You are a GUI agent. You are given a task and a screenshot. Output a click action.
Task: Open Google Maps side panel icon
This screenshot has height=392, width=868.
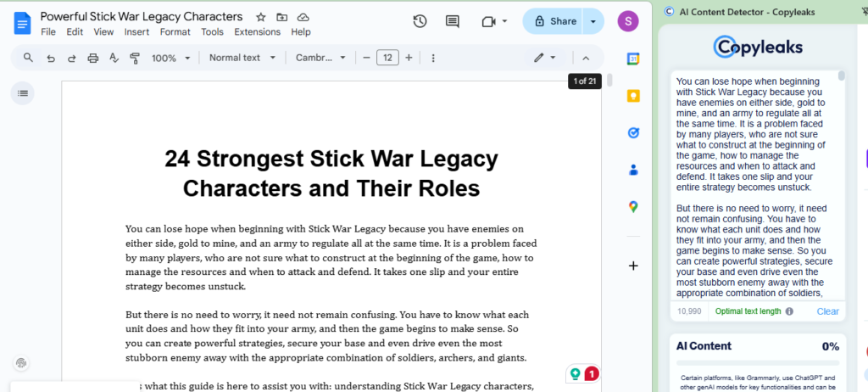[x=633, y=207]
